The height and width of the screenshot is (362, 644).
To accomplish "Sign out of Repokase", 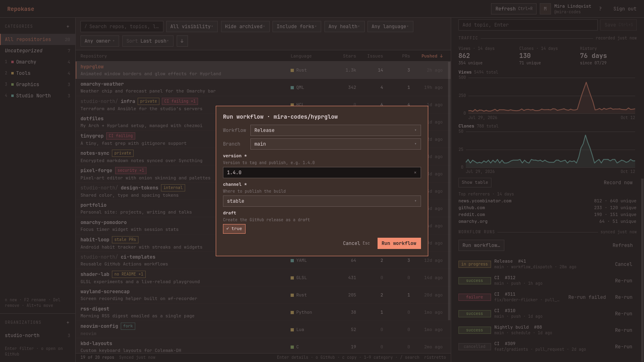I will pos(625,9).
